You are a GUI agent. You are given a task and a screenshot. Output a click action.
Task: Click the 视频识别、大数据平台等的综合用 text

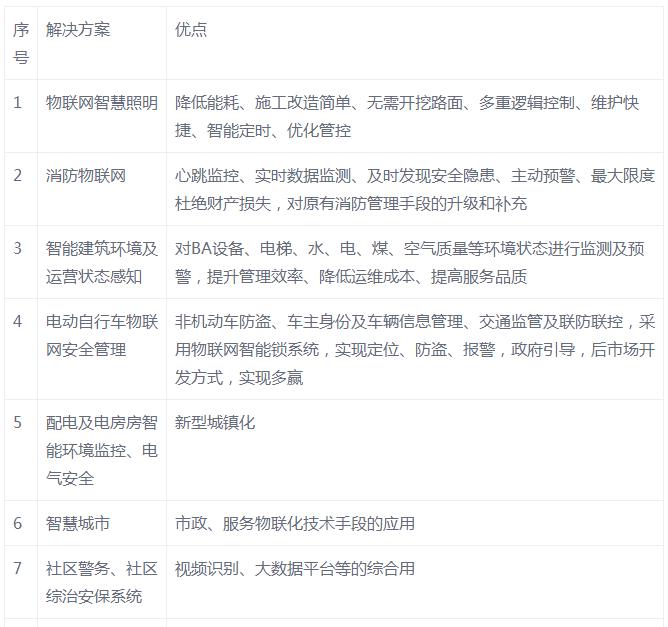294,569
